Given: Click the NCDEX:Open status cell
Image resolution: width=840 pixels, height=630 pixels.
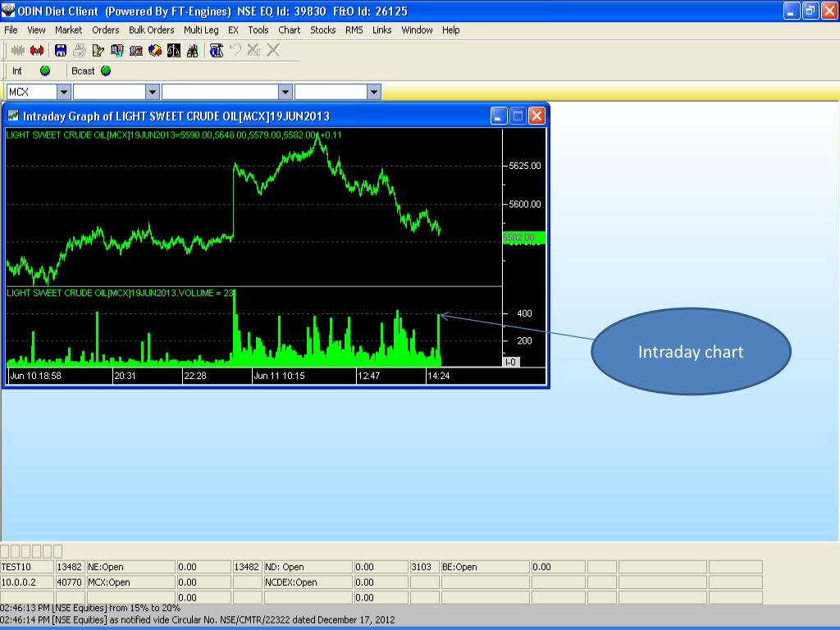Looking at the screenshot, I should pos(308,582).
